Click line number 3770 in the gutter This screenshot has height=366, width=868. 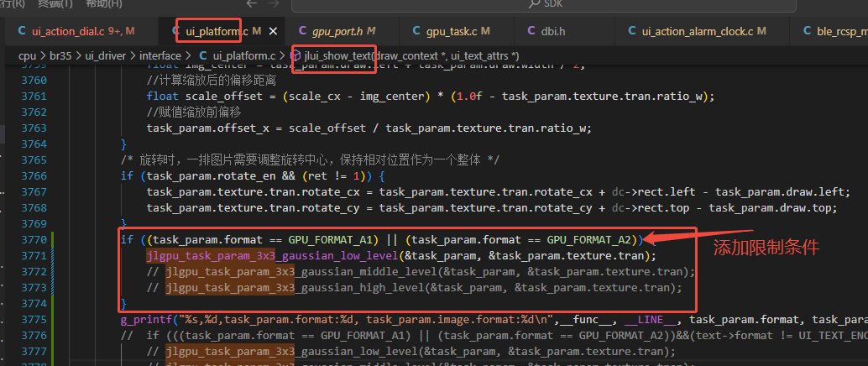coord(34,240)
